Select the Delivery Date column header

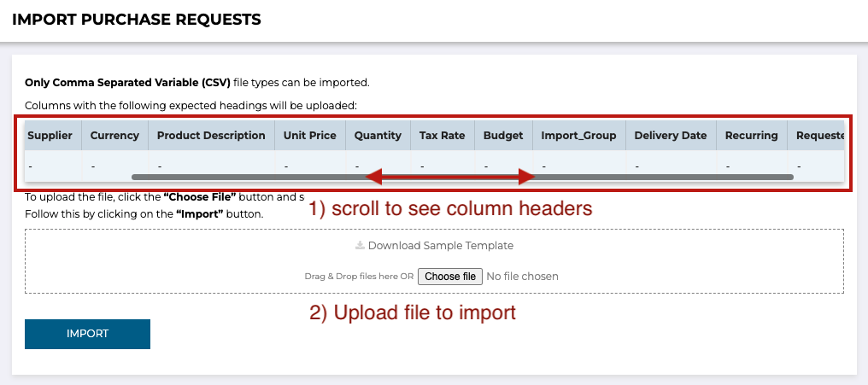pyautogui.click(x=671, y=136)
